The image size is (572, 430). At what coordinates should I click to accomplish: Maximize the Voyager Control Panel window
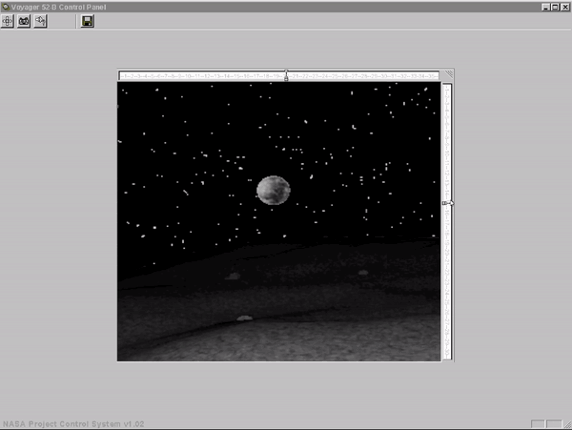tap(555, 7)
